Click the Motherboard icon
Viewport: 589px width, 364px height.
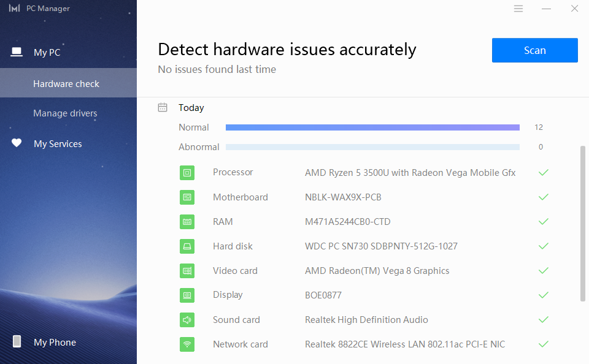(x=187, y=197)
